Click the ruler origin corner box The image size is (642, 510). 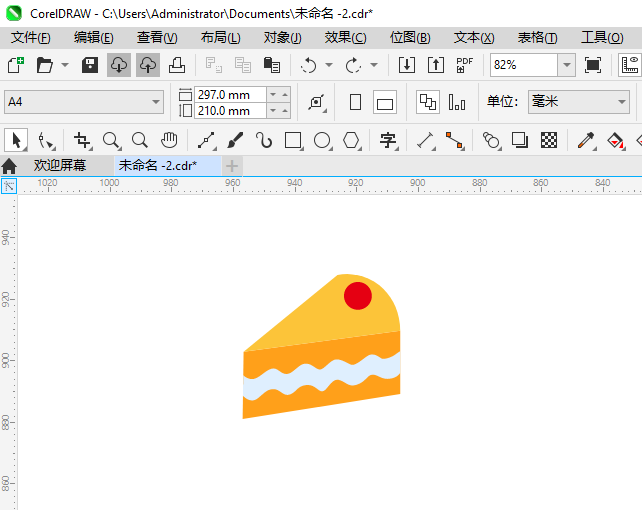[9, 186]
